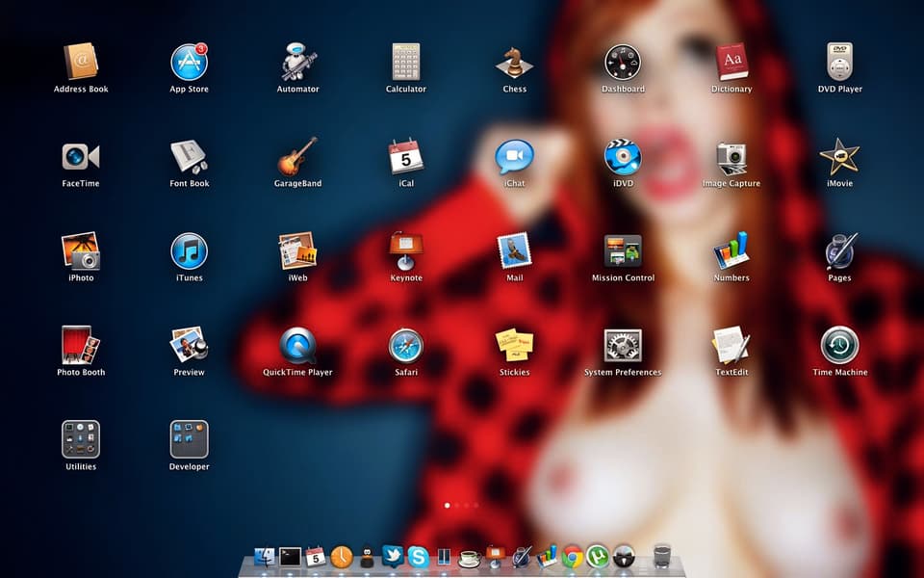
Task: Go to second Launchpad page dot
Action: pos(456,506)
